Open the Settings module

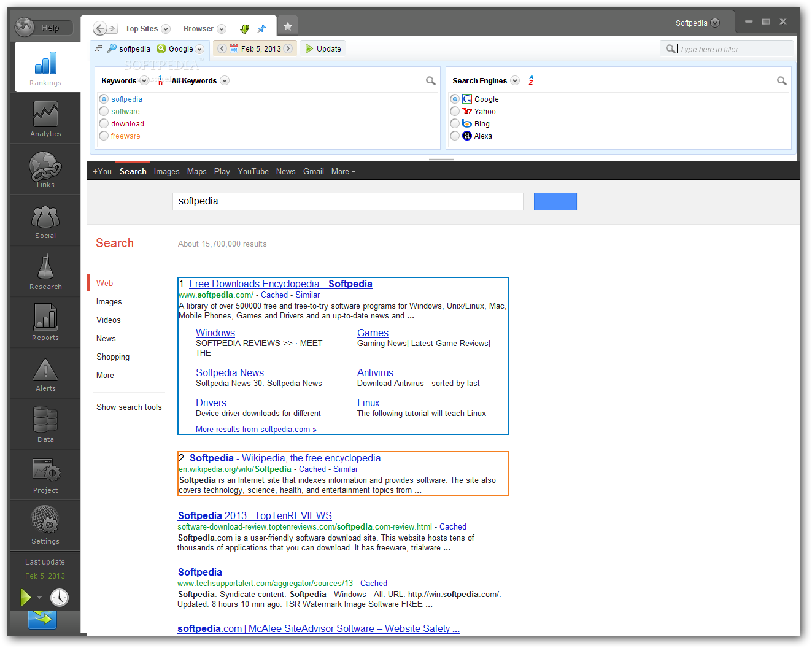point(45,526)
